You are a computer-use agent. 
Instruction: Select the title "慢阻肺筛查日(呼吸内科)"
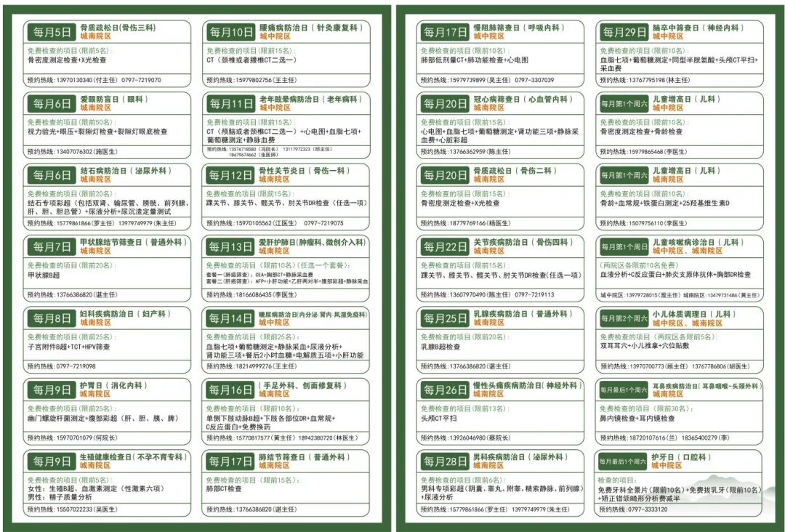pos(519,28)
